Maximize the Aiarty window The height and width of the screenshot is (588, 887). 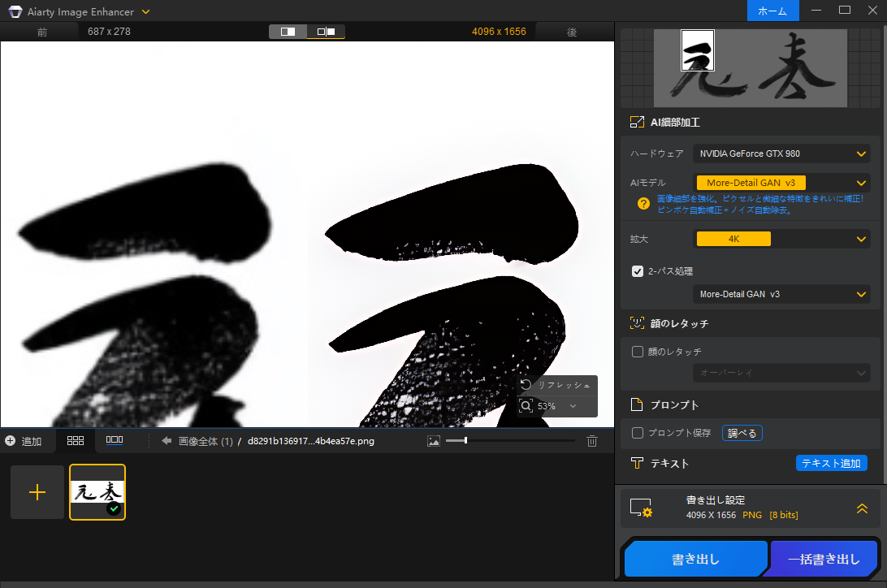(845, 11)
